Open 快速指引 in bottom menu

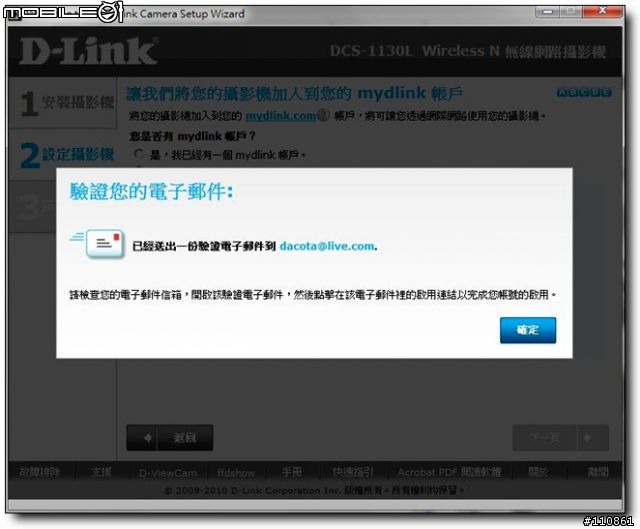coord(353,472)
